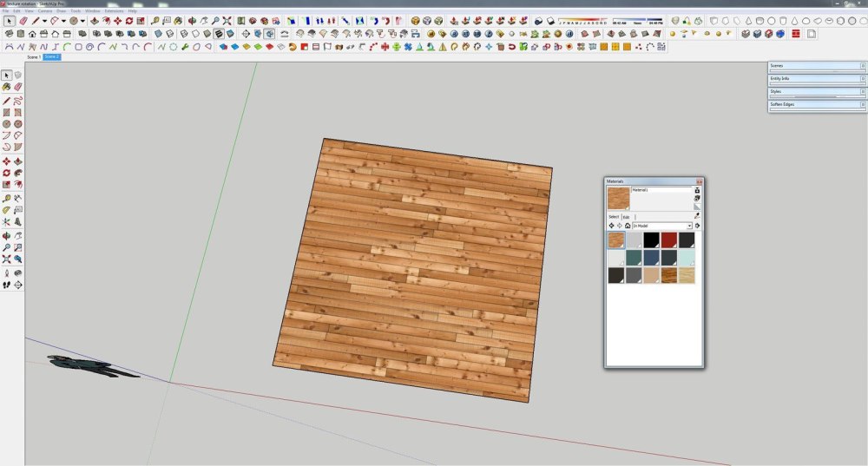Click the current material preview thumbnail
This screenshot has height=466, width=868.
618,198
